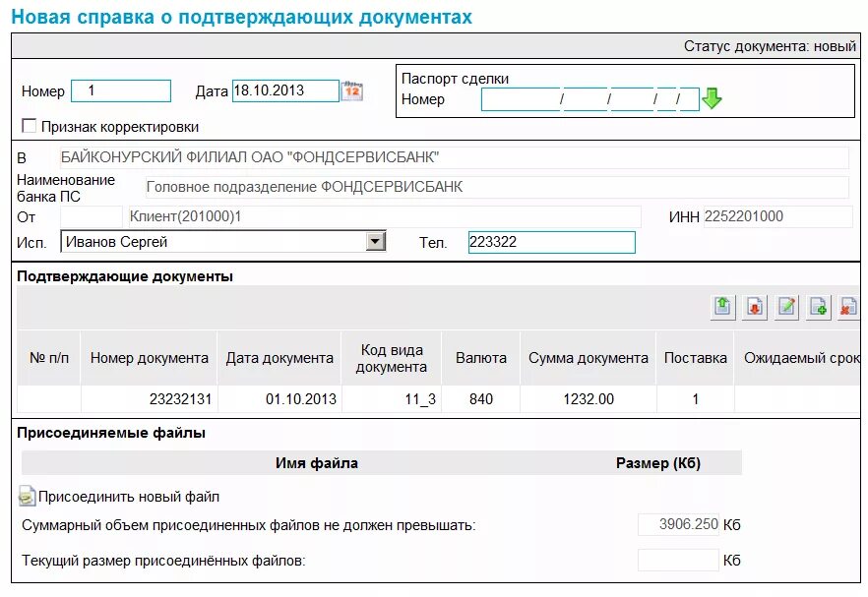Image resolution: width=868 pixels, height=597 pixels.
Task: Click the Паспорт сделки label
Action: (x=455, y=79)
